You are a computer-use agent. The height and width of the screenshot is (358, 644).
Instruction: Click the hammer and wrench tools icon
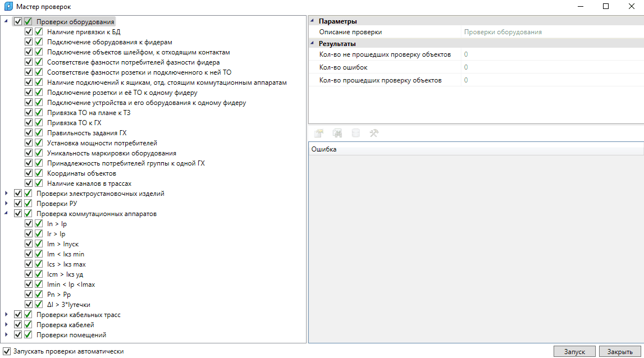tap(374, 134)
